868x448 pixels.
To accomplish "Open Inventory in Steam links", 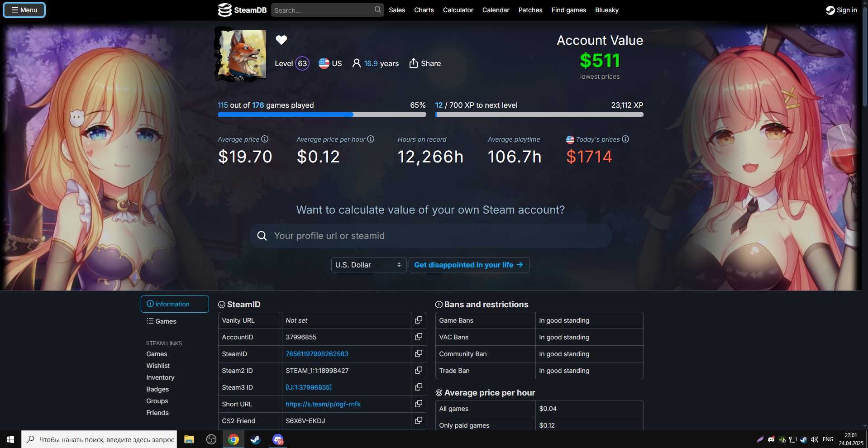I will coord(160,377).
